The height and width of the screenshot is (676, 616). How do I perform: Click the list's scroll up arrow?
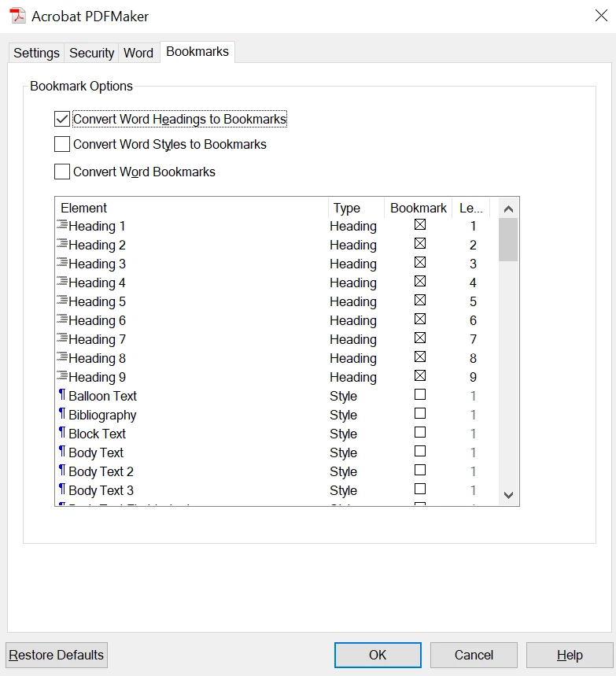508,209
